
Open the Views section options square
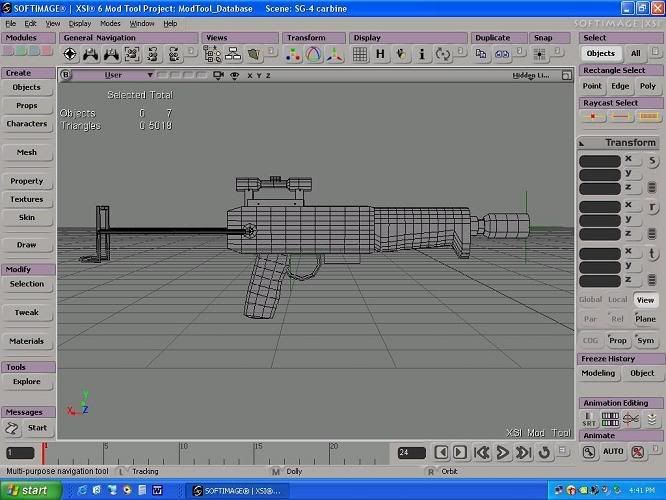coord(271,52)
